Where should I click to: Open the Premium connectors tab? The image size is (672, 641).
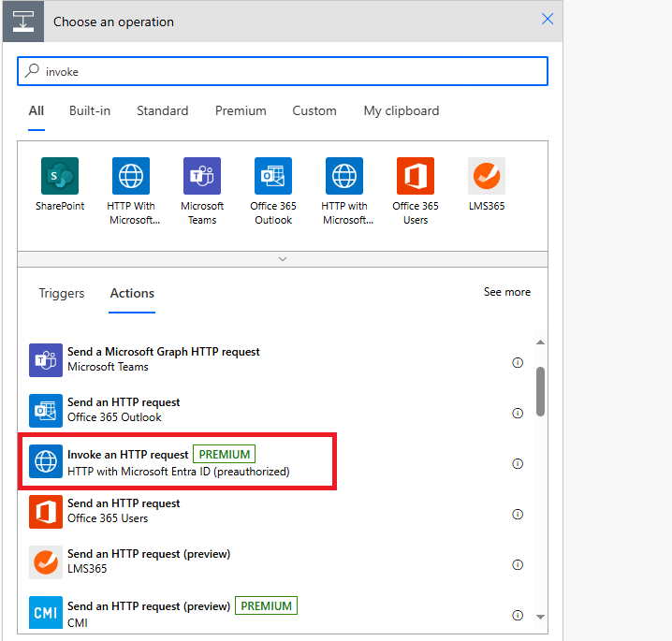click(241, 111)
